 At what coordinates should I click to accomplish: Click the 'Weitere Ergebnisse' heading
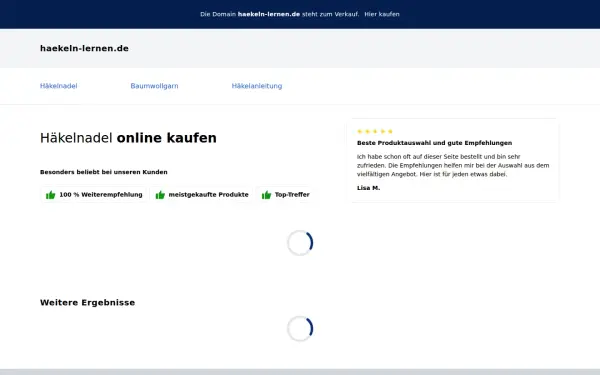click(x=87, y=303)
